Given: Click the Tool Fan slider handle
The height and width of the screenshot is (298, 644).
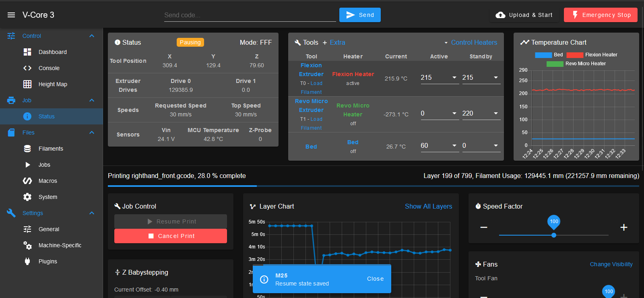Looking at the screenshot, I should [x=609, y=291].
